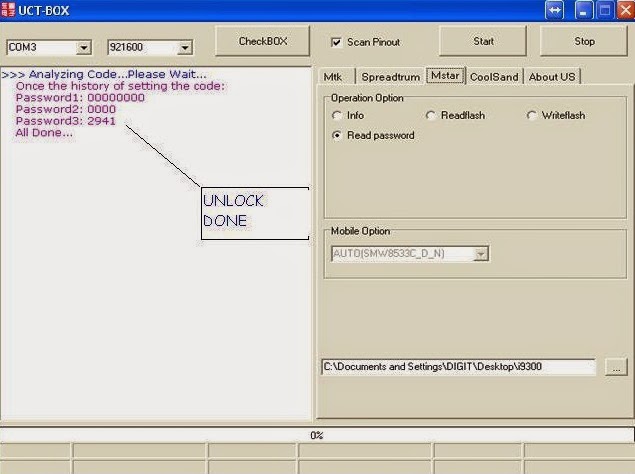Image resolution: width=635 pixels, height=474 pixels.
Task: Open the COM3 port dropdown
Action: (x=83, y=48)
